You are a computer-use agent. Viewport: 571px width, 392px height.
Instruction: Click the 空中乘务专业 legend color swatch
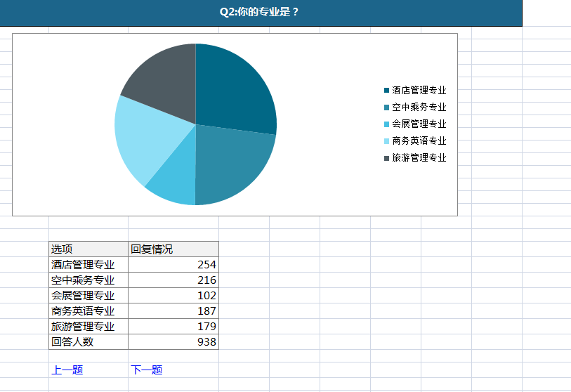[386, 107]
